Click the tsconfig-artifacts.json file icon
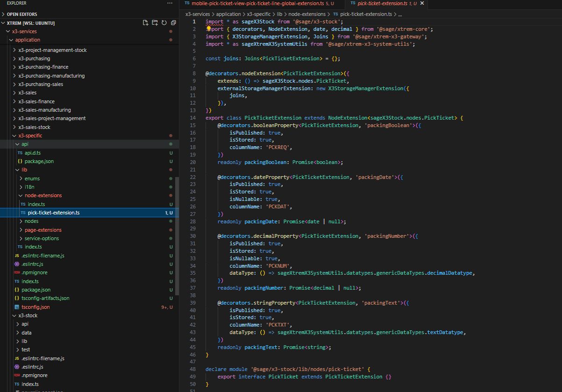The image size is (562, 392). coord(17,298)
